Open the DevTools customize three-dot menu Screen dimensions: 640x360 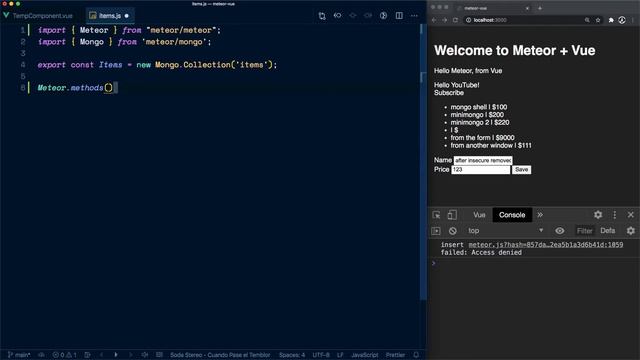click(615, 215)
